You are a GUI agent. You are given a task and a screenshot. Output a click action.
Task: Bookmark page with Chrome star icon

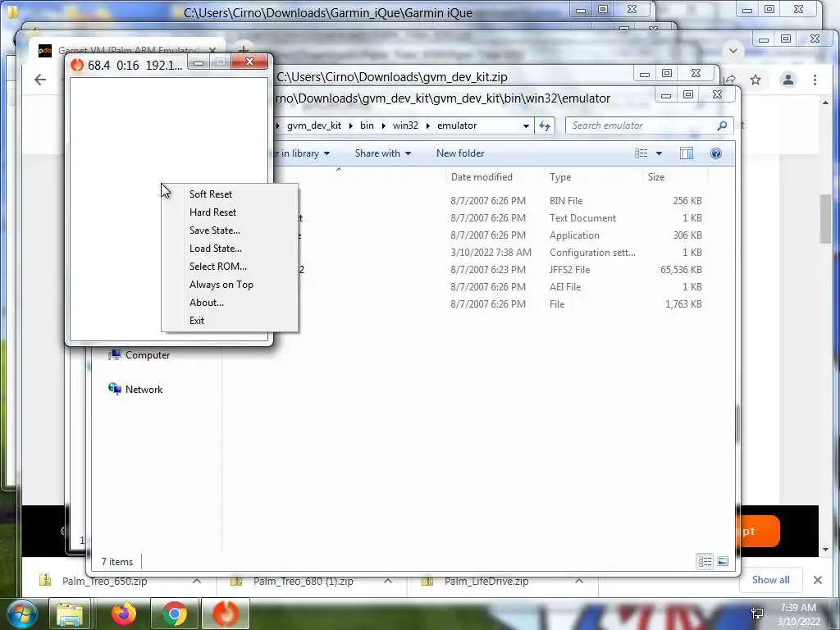tap(756, 80)
